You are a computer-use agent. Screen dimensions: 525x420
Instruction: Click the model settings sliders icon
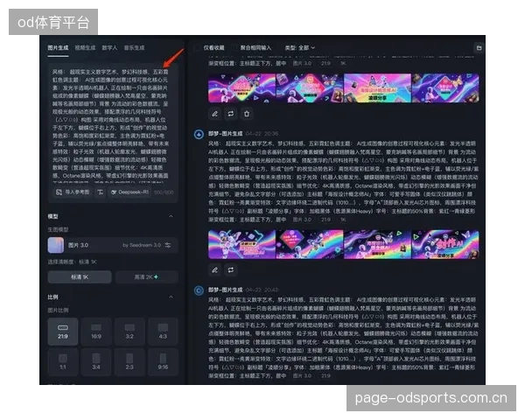[x=168, y=245]
